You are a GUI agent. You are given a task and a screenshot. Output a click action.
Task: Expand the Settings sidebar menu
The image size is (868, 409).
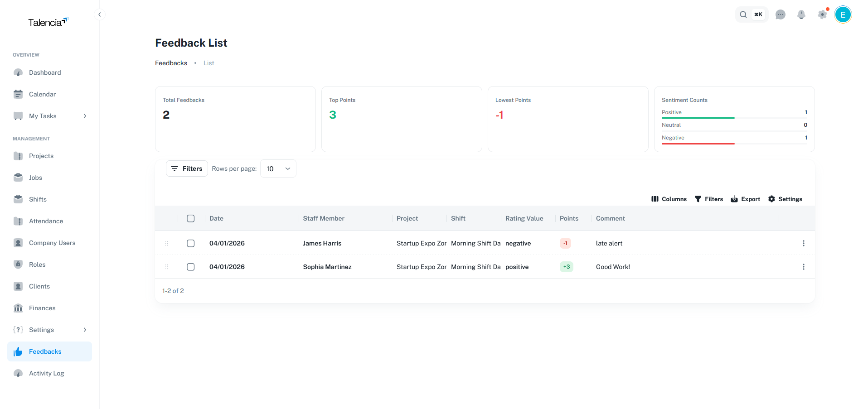pos(41,330)
